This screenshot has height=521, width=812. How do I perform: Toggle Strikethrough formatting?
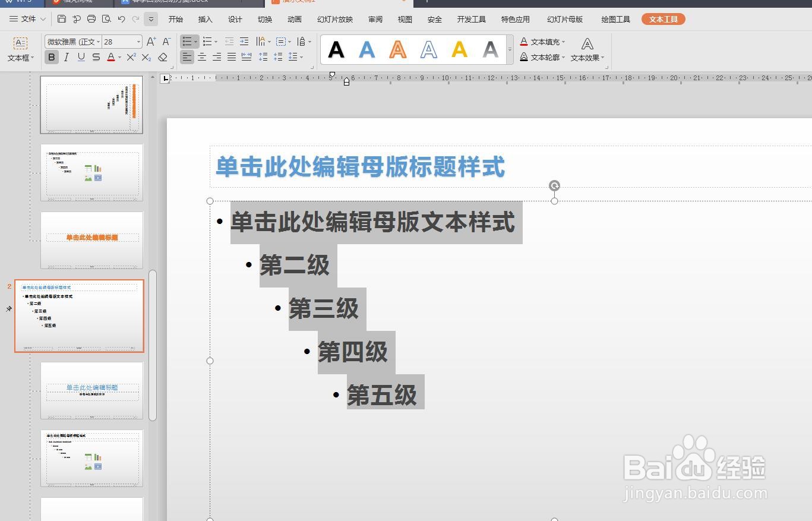[x=96, y=57]
